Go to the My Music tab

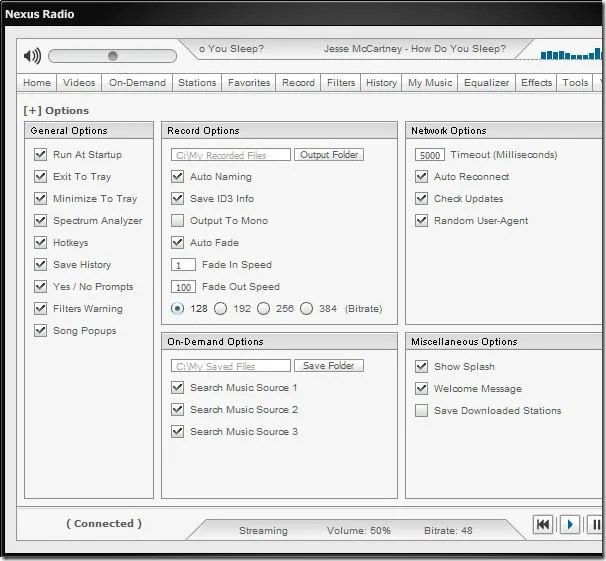[430, 83]
